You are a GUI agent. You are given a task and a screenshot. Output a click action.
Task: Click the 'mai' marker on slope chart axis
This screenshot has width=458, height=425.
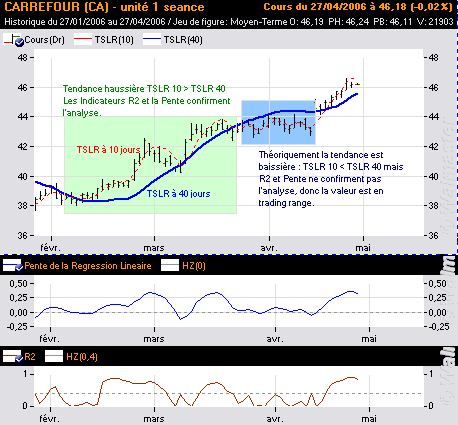coord(369,339)
